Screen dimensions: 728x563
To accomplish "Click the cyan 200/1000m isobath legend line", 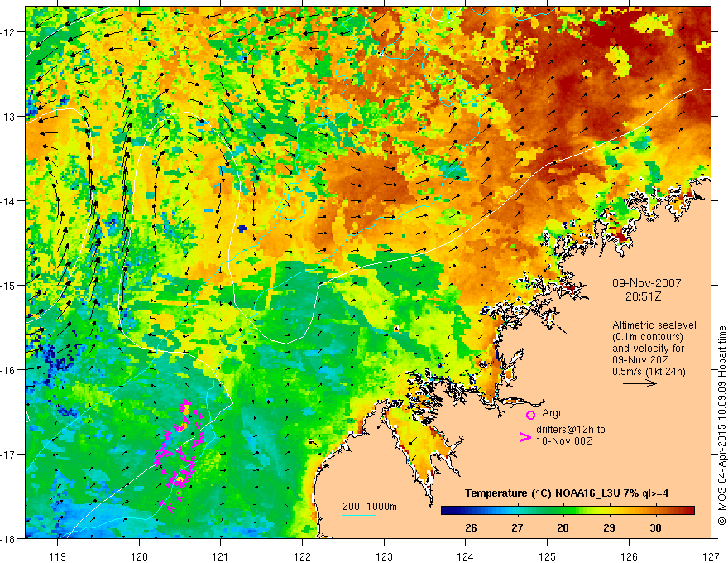I will [359, 515].
